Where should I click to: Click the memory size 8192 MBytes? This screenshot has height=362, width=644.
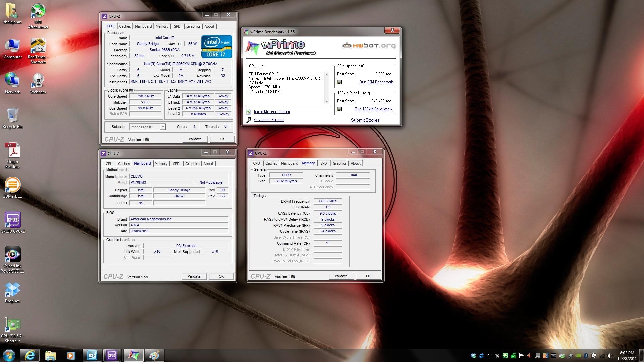click(x=286, y=181)
